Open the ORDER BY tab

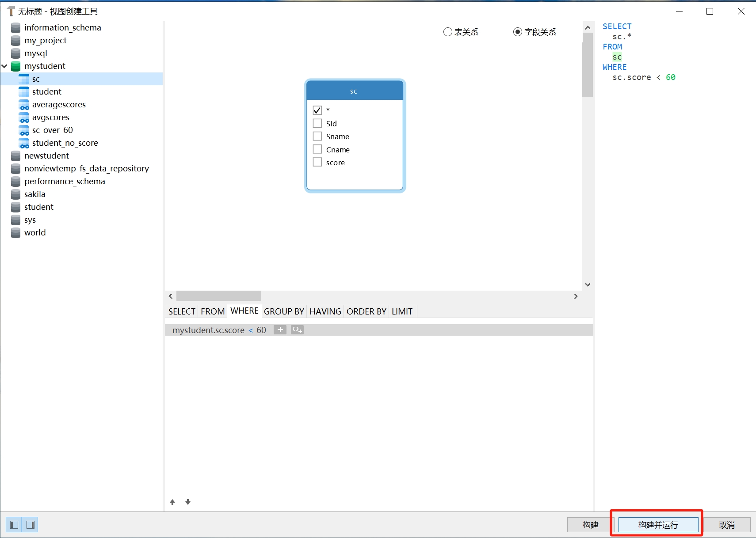click(366, 311)
